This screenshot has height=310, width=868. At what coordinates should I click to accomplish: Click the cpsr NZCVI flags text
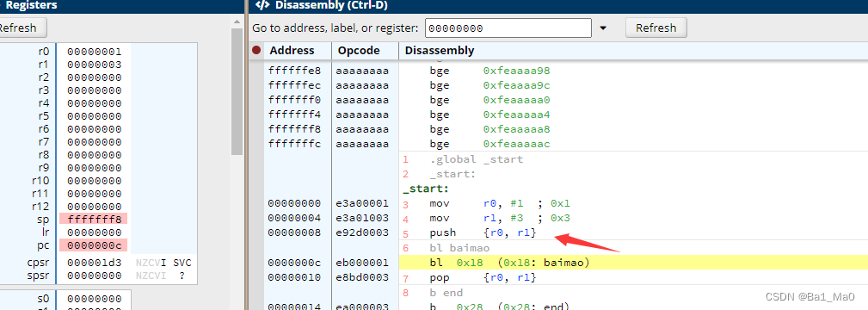(151, 263)
